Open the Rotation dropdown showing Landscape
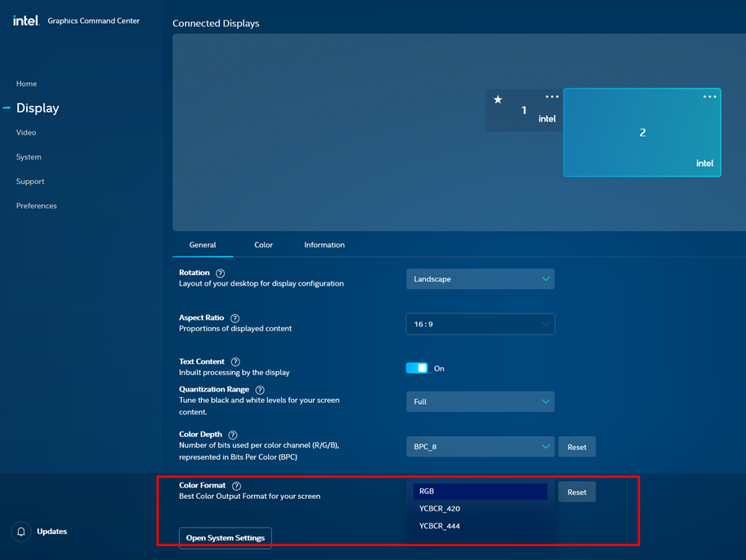This screenshot has width=746, height=560. [480, 278]
